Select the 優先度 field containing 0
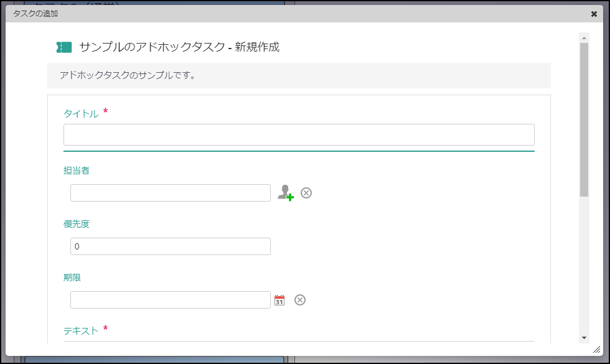This screenshot has height=364, width=610. pos(171,246)
